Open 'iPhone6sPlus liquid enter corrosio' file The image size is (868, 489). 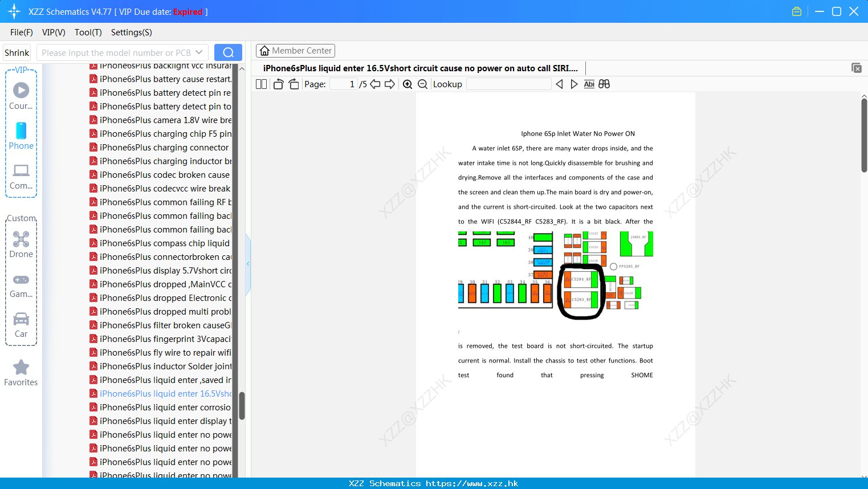point(161,407)
